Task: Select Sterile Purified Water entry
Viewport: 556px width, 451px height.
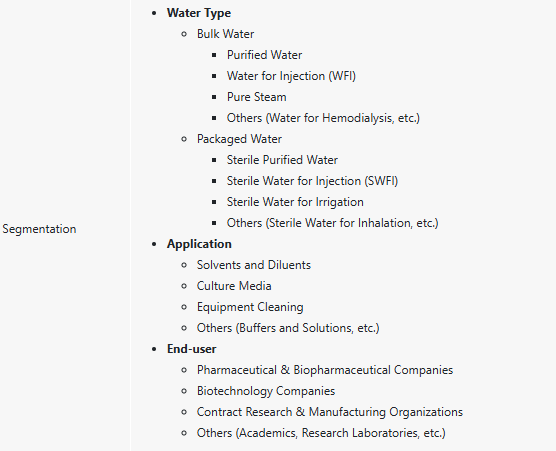Action: pos(282,160)
